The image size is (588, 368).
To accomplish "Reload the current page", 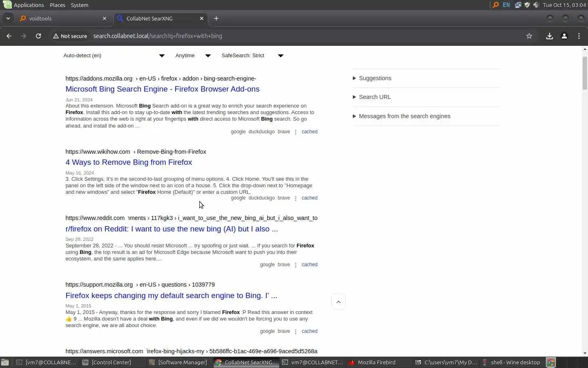I will 38,36.
